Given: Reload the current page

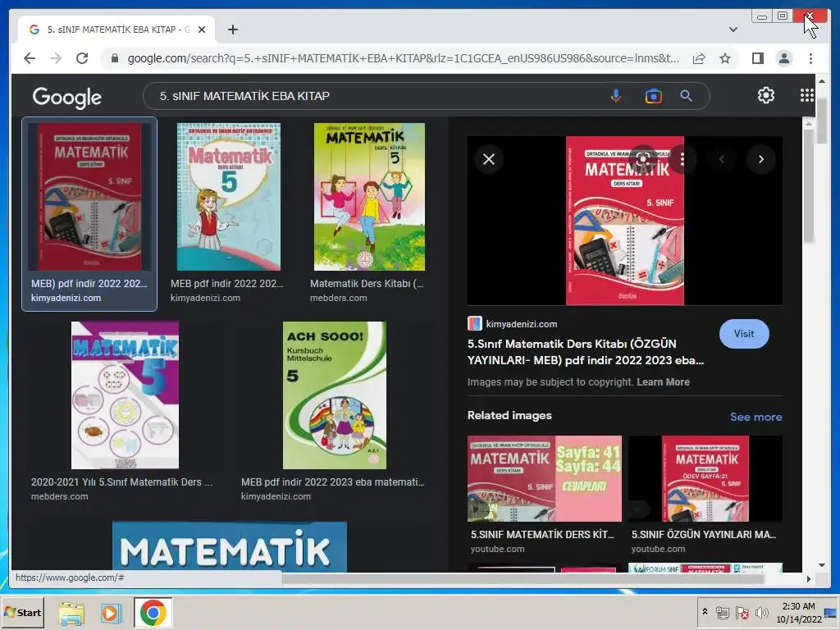Looking at the screenshot, I should (x=82, y=58).
